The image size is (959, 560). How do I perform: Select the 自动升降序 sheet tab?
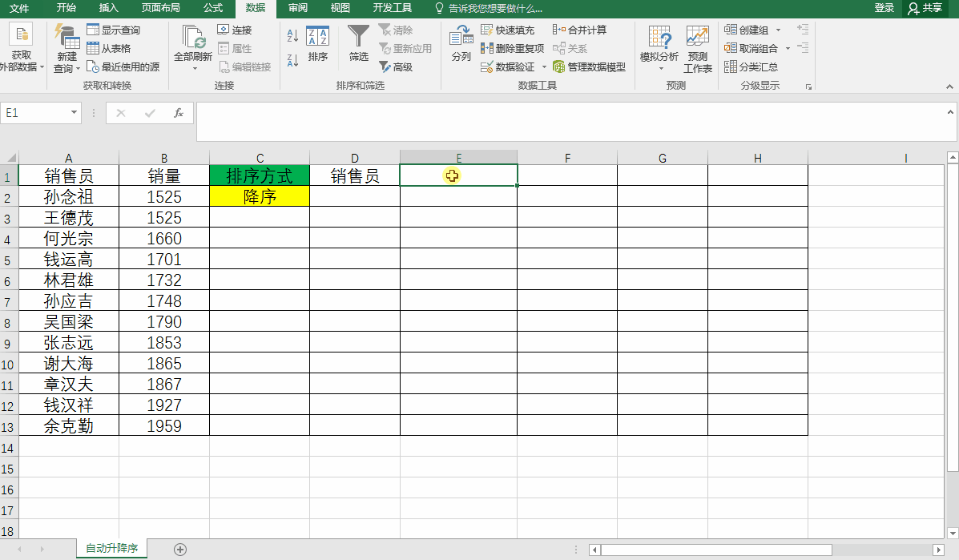pyautogui.click(x=112, y=549)
